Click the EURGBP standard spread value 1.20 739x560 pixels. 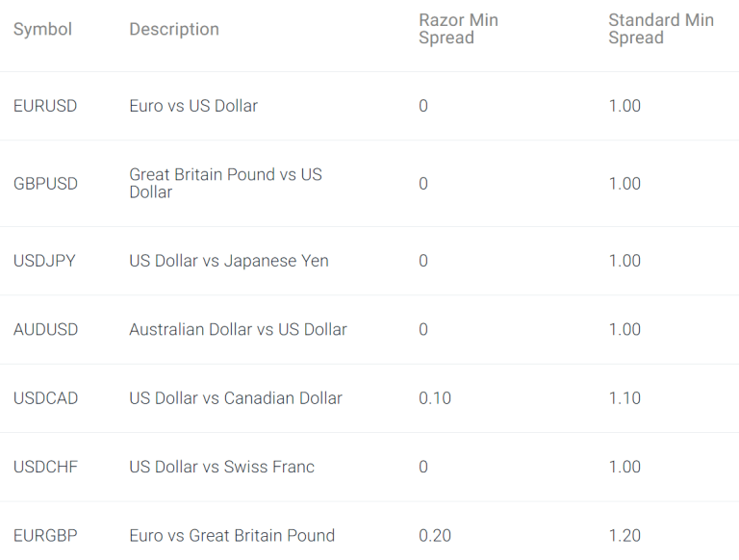[x=624, y=536]
